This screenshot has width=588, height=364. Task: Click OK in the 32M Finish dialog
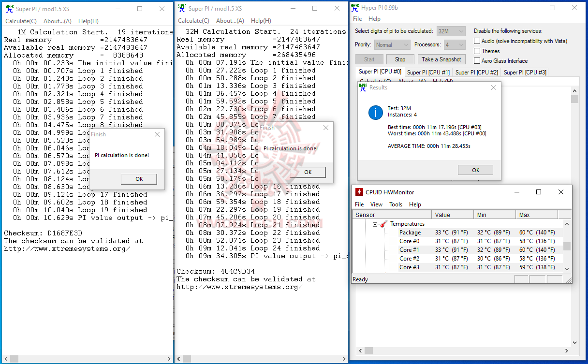pos(308,172)
